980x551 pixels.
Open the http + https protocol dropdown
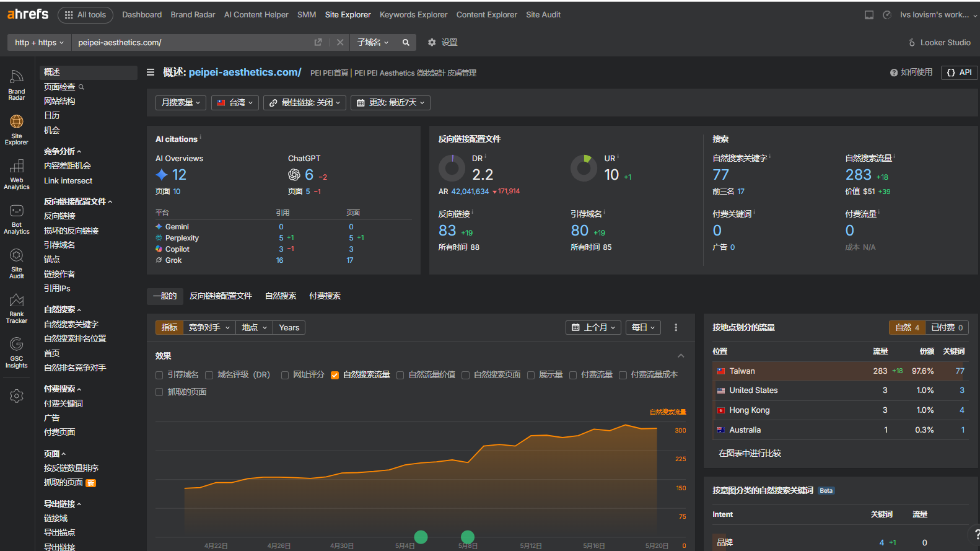(x=40, y=42)
